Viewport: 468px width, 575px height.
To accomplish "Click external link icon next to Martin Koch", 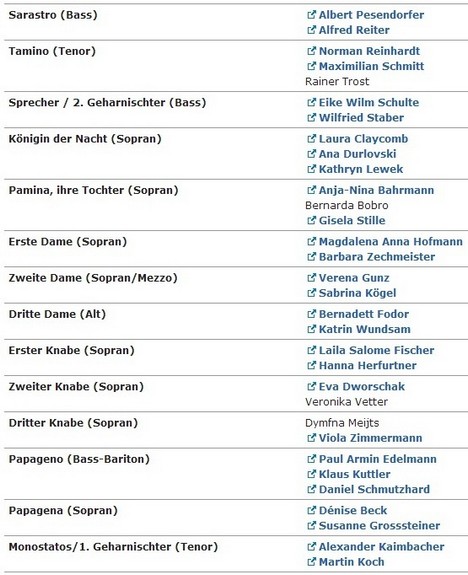I will 311,562.
